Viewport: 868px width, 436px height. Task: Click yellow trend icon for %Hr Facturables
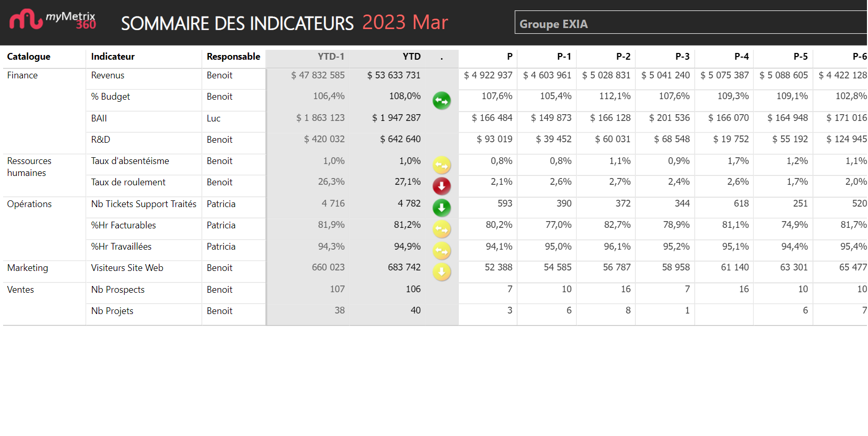click(442, 229)
